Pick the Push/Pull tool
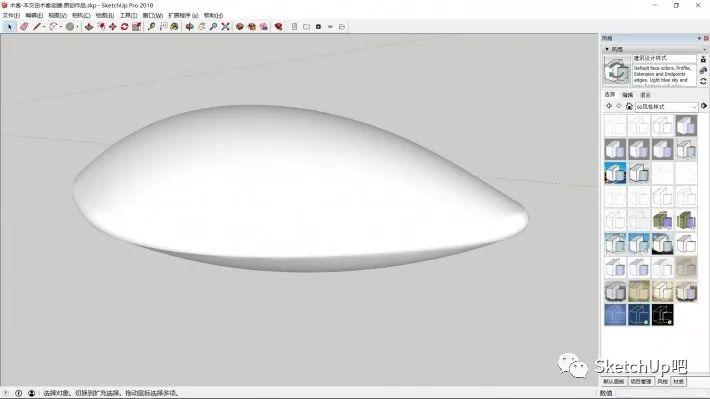 tap(89, 27)
